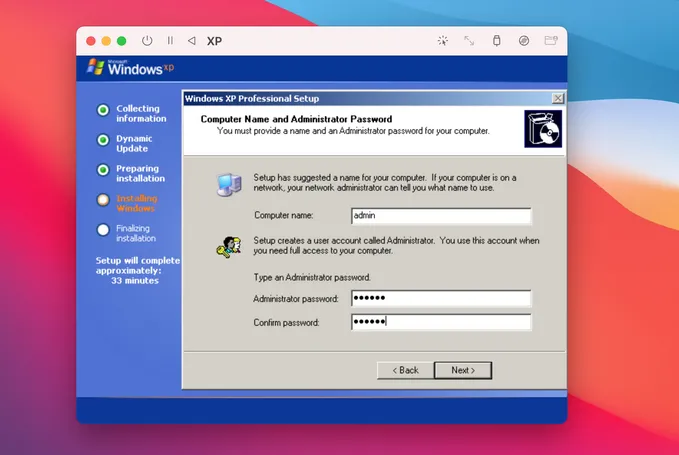Image resolution: width=679 pixels, height=455 pixels.
Task: Click the 'Computer Name and Administrator Password' heading
Action: 297,119
